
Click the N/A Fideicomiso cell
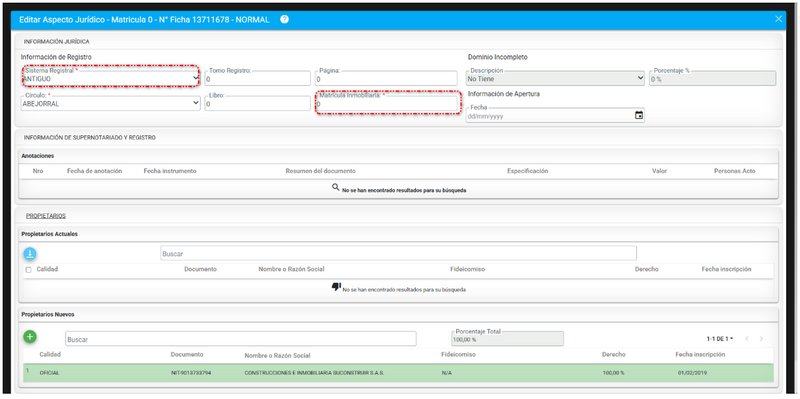(446, 373)
